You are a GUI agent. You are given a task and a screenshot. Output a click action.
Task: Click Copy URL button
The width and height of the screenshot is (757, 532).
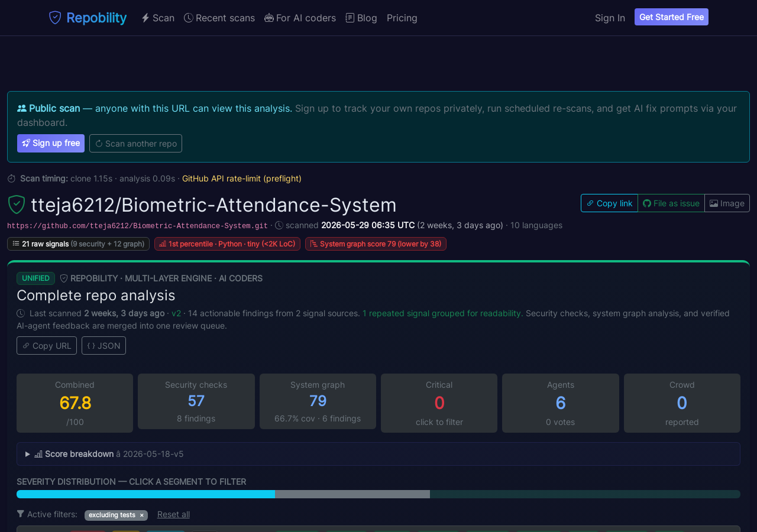point(47,345)
